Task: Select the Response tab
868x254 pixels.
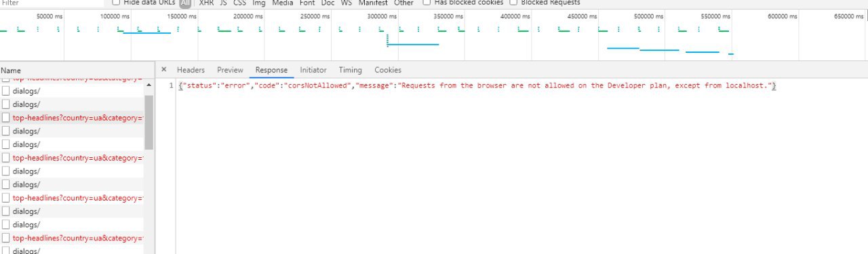Action: click(x=271, y=70)
